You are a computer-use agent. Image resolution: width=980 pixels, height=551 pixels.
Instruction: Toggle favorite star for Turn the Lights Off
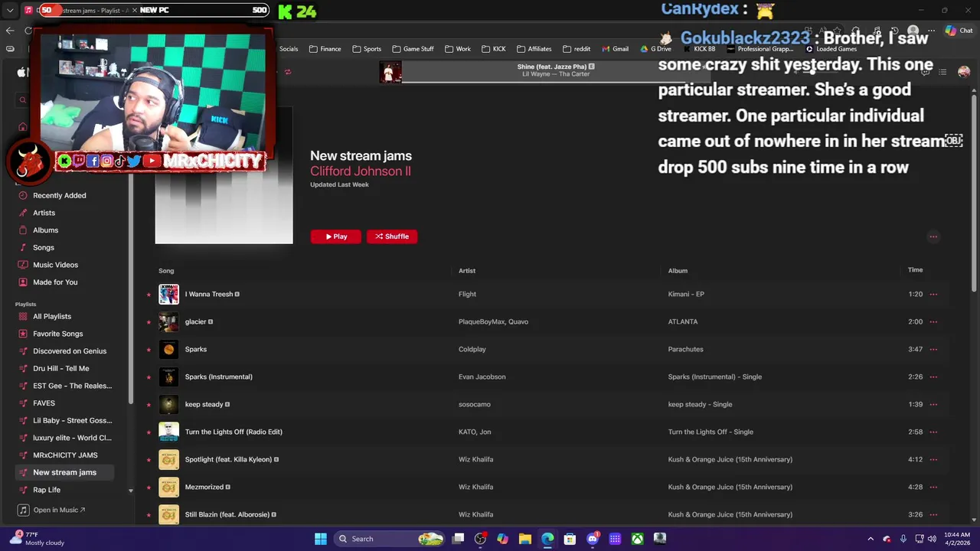pyautogui.click(x=149, y=432)
